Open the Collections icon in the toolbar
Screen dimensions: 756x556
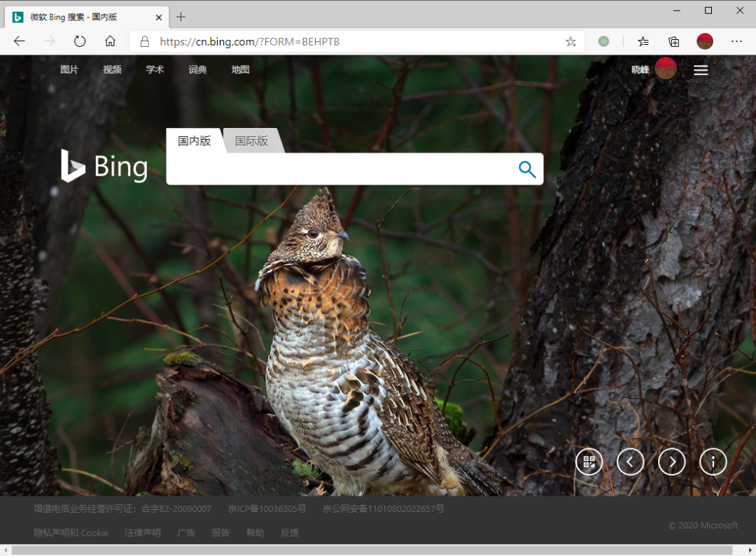(x=673, y=41)
